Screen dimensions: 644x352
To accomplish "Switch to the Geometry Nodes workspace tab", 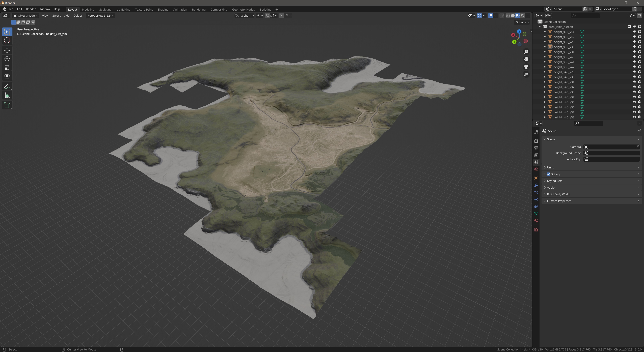I will tap(243, 10).
